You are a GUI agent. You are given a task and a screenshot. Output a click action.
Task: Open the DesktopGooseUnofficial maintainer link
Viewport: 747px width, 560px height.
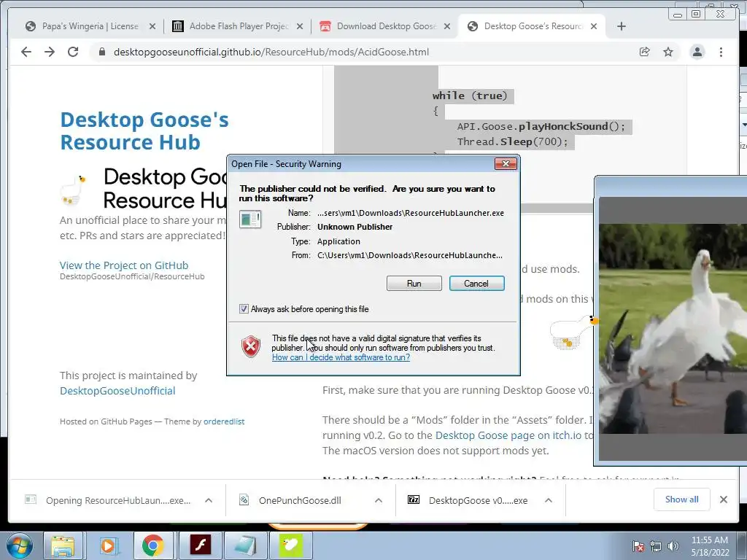[x=117, y=391]
